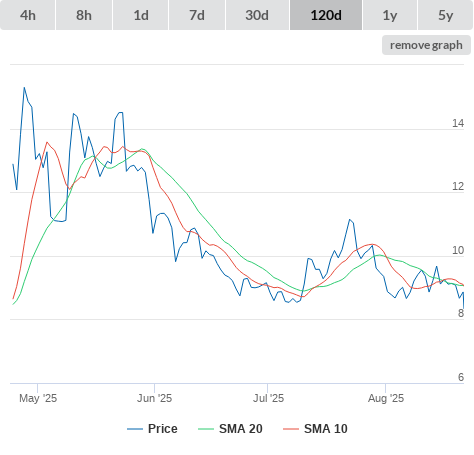Click the green SMA 20 legend marker
This screenshot has width=474, height=455.
(206, 429)
